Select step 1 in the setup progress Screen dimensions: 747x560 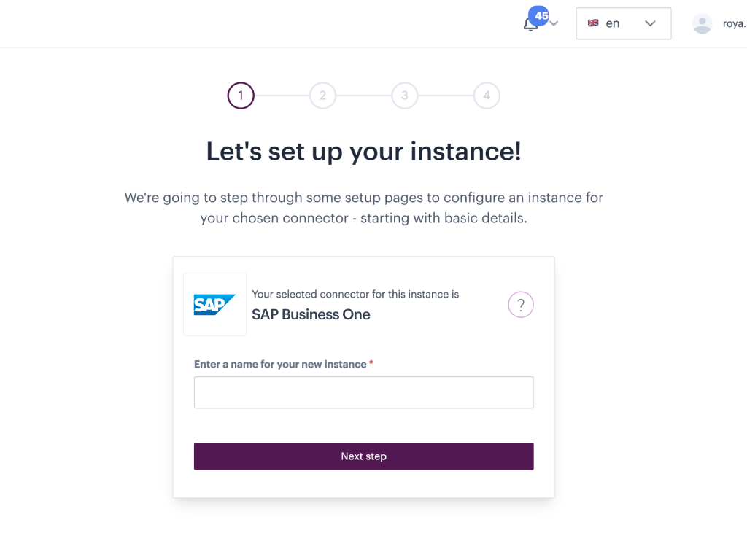(x=241, y=96)
